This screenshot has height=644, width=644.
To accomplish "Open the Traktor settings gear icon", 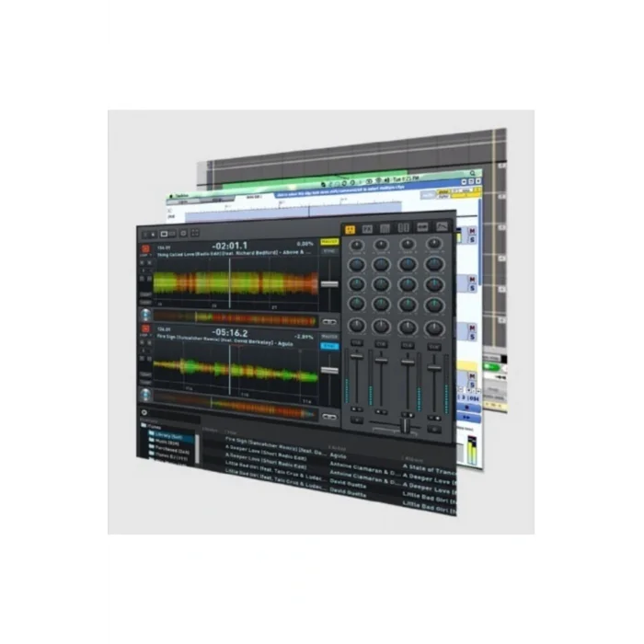I will [x=183, y=234].
